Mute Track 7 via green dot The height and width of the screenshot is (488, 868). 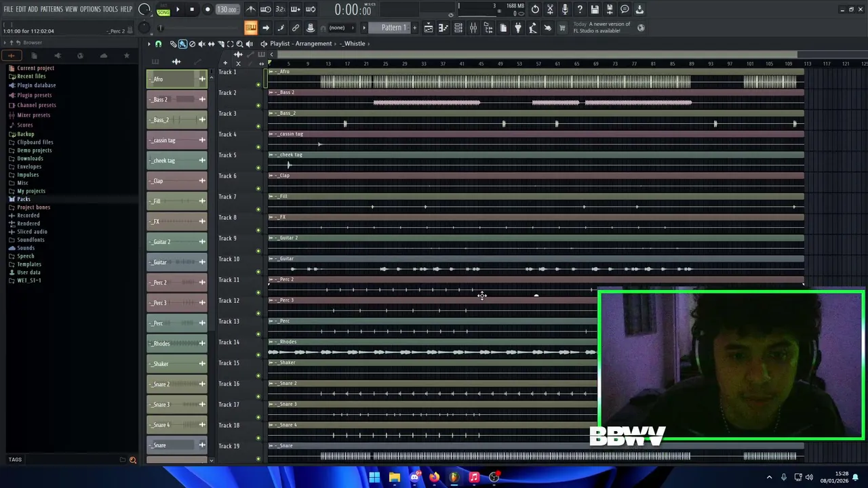point(258,209)
